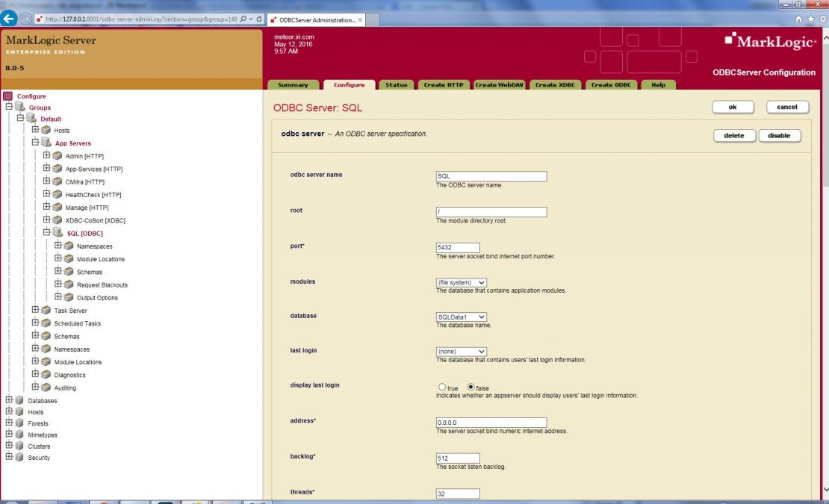
Task: Expand the Security tree node
Action: (x=9, y=456)
